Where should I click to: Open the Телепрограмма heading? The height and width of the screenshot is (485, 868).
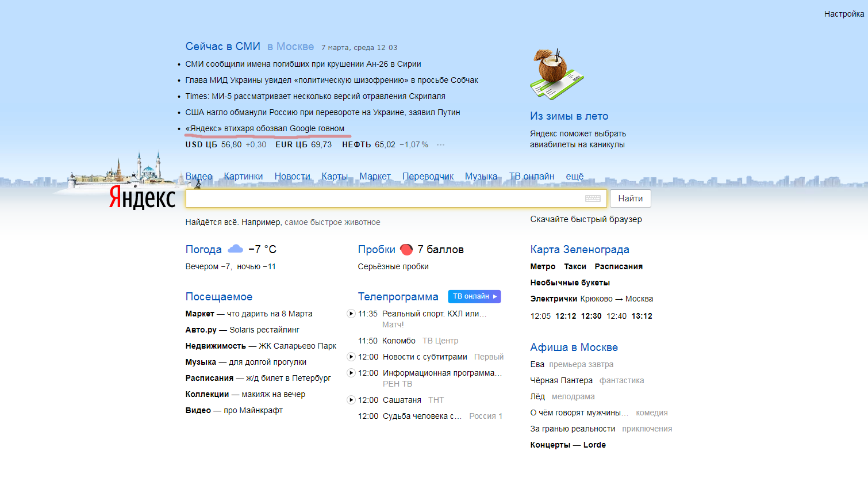click(x=398, y=297)
